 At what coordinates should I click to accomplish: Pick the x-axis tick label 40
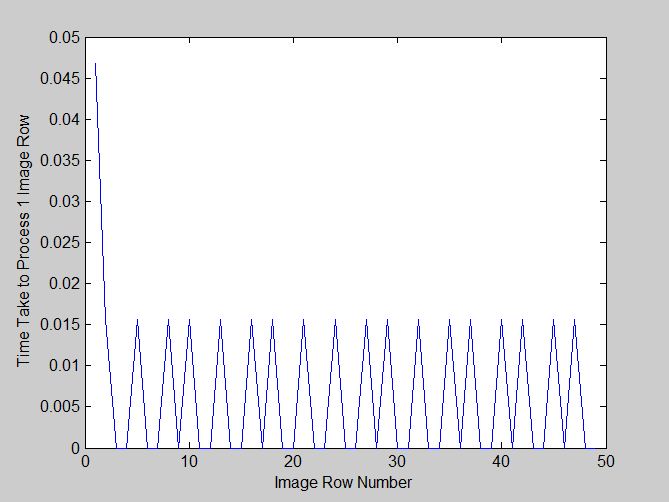click(501, 461)
